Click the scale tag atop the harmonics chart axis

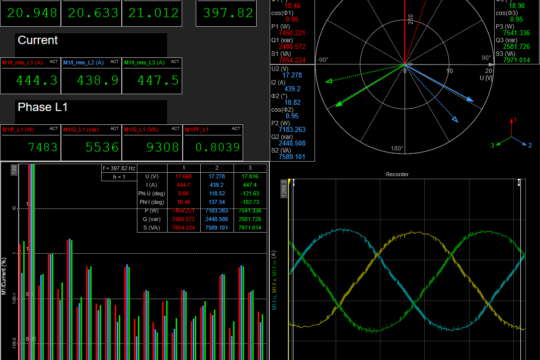tap(14, 170)
